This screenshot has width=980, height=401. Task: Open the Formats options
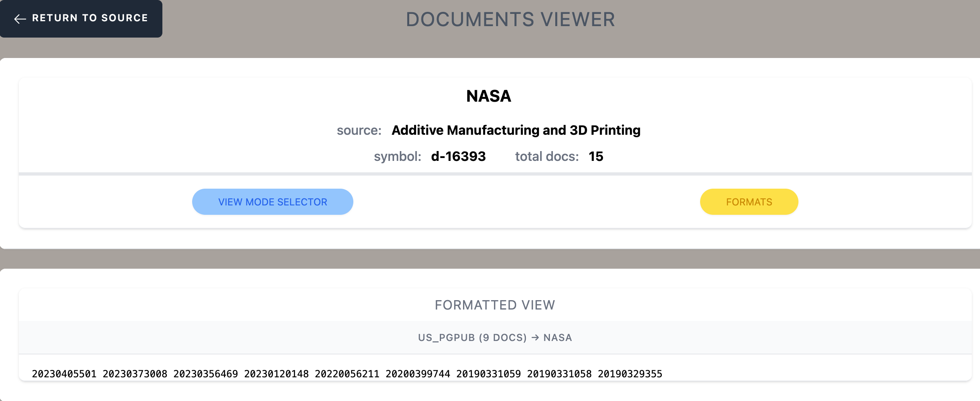point(749,201)
